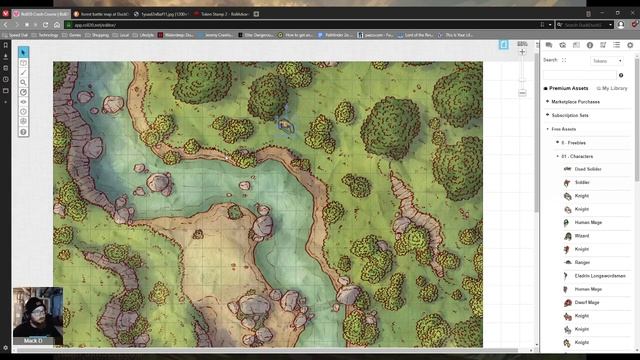This screenshot has width=640, height=360.
Task: Select the Dwarf Mage token
Action: click(x=587, y=302)
